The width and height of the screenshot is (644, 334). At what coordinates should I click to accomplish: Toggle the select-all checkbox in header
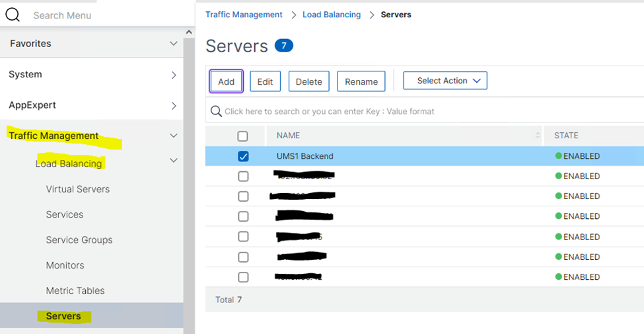(242, 136)
